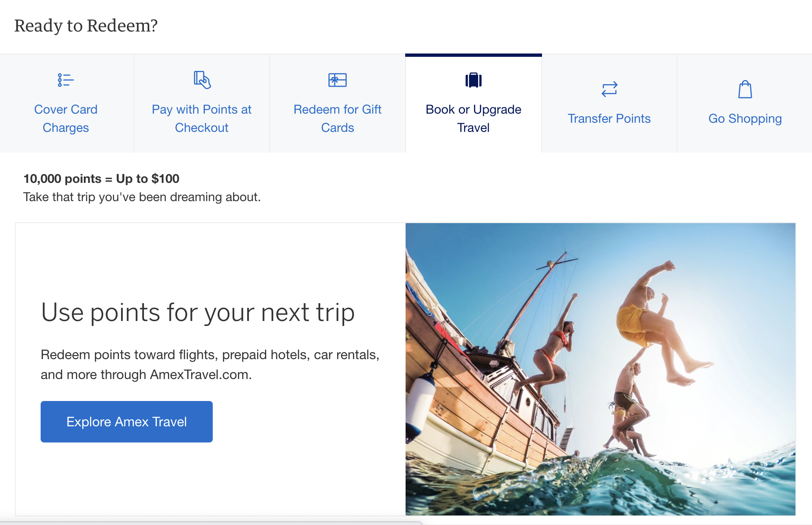
Task: Click the Use points for your next trip headline
Action: [x=198, y=313]
